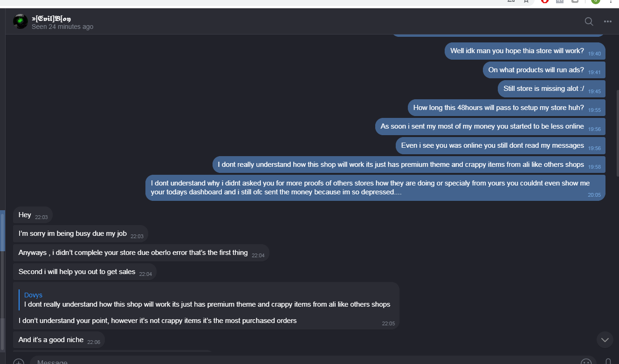The height and width of the screenshot is (364, 619).
Task: Click the "Hey" message bubble
Action: pyautogui.click(x=25, y=215)
